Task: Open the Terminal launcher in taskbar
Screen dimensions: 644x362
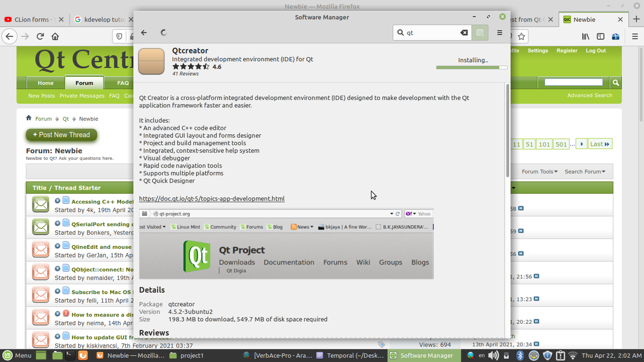Action: (70, 355)
